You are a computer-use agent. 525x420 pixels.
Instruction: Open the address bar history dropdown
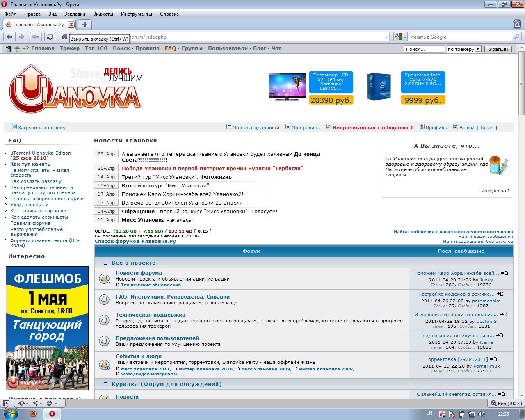pyautogui.click(x=386, y=37)
